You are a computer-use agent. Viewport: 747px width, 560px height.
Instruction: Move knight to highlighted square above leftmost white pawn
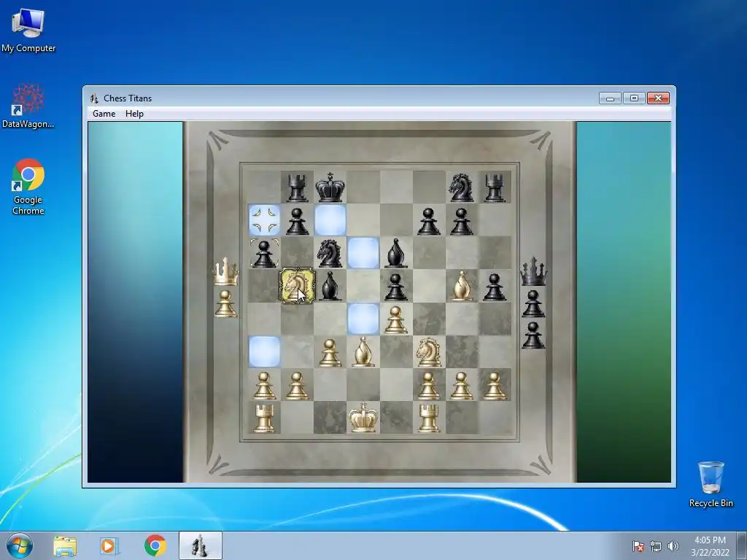(x=264, y=351)
